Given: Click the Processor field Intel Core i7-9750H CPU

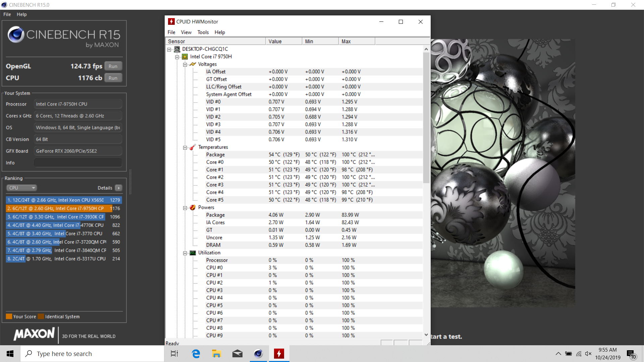Looking at the screenshot, I should [x=78, y=104].
